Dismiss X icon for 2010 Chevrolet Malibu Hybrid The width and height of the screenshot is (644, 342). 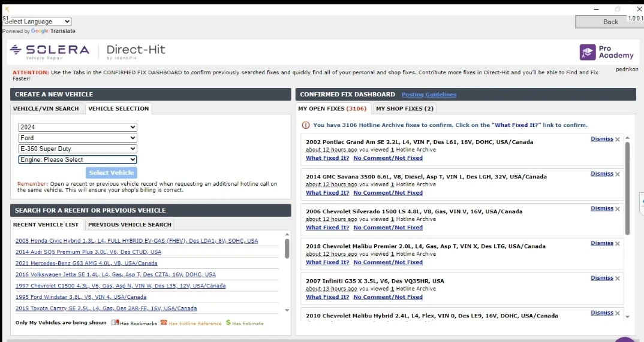tap(617, 313)
